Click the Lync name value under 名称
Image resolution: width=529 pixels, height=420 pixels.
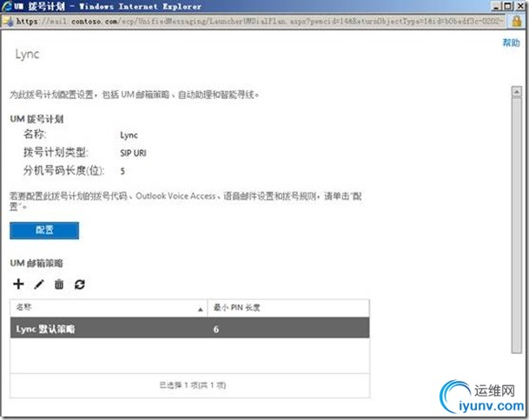click(x=129, y=135)
